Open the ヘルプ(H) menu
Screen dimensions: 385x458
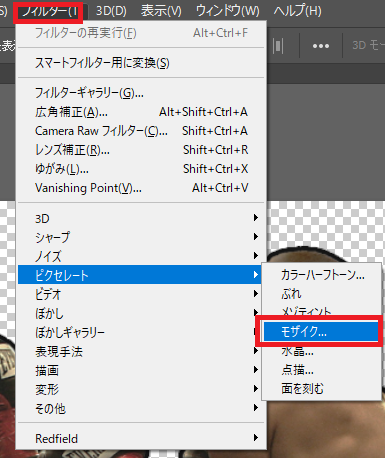(x=297, y=11)
